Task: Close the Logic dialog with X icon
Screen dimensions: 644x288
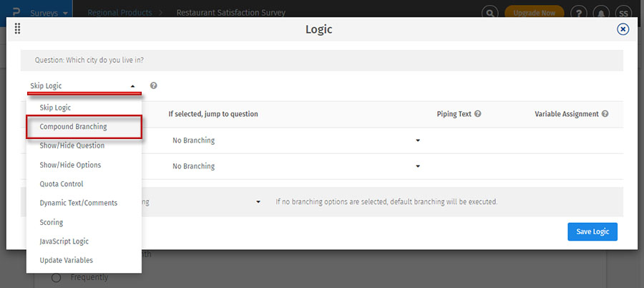Action: [x=623, y=29]
